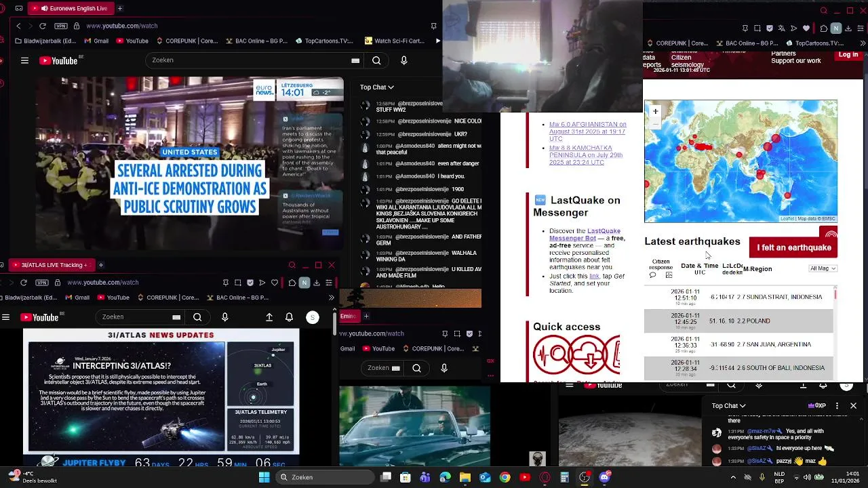Image resolution: width=868 pixels, height=488 pixels.
Task: Open File Explorer from taskbar
Action: pyautogui.click(x=465, y=477)
